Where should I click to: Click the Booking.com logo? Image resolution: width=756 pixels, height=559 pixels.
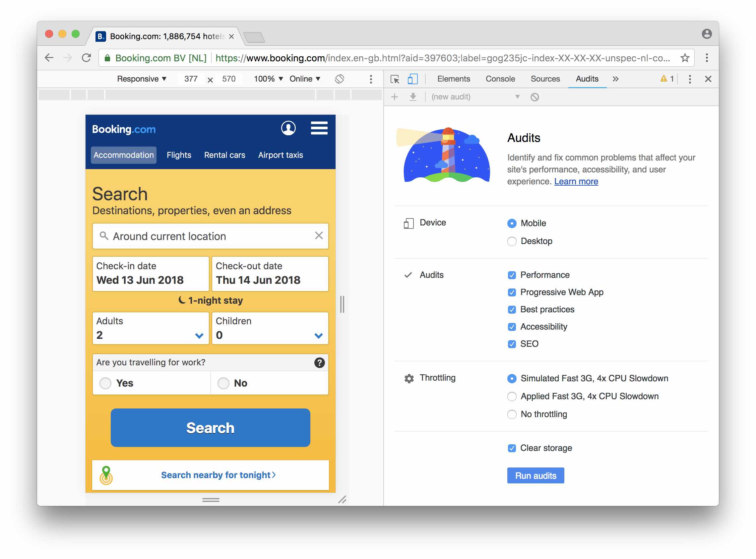[x=124, y=129]
